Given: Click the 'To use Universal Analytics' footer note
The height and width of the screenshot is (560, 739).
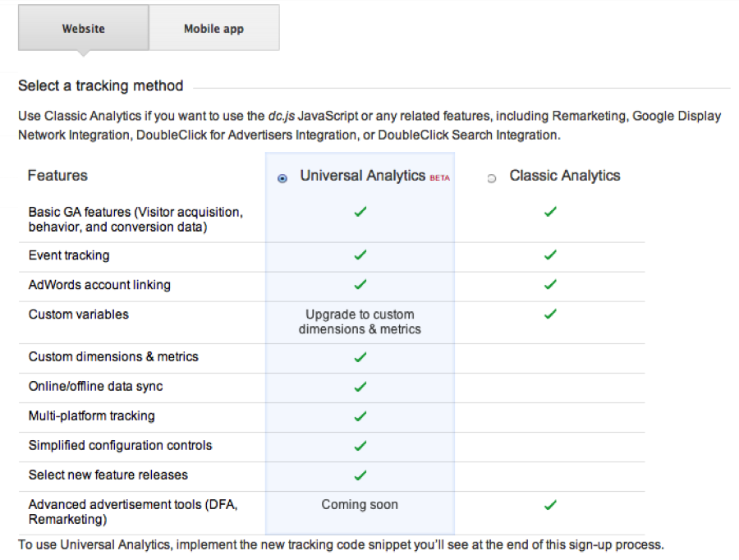Looking at the screenshot, I should [341, 545].
